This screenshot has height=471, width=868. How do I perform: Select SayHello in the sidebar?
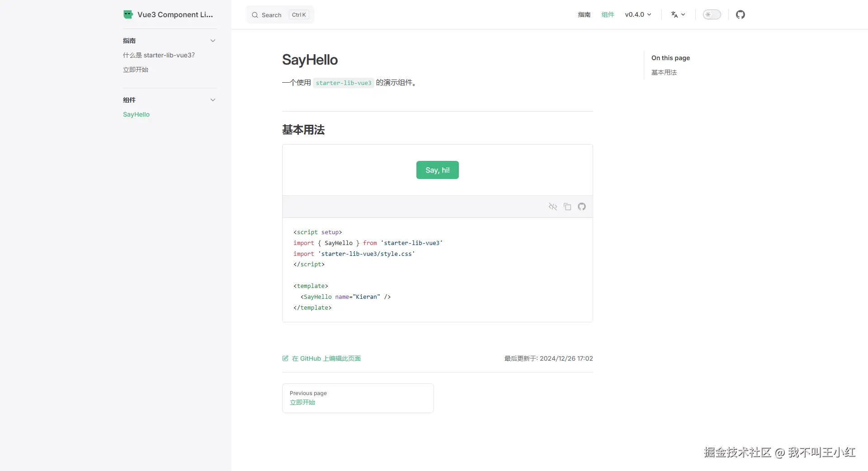[x=136, y=114]
